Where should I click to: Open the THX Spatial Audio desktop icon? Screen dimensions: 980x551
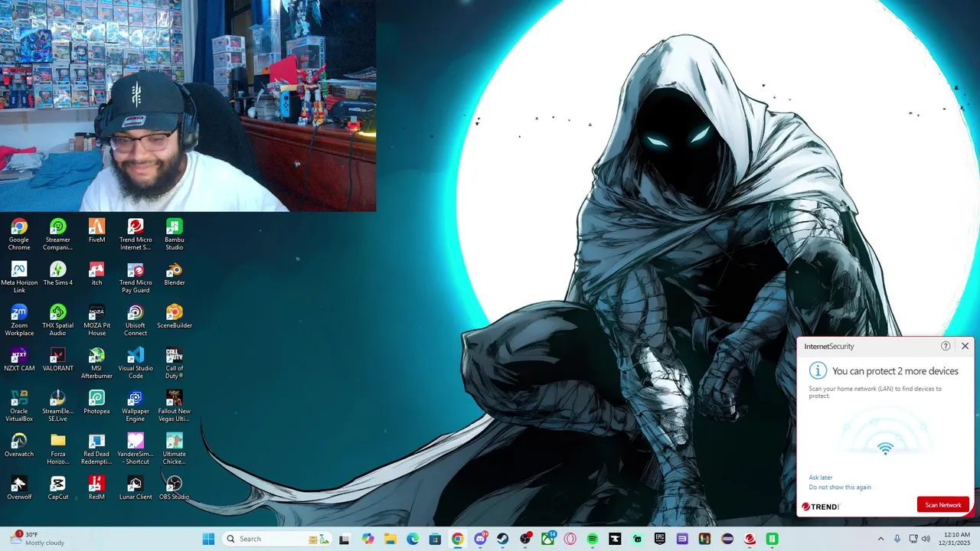pos(57,320)
